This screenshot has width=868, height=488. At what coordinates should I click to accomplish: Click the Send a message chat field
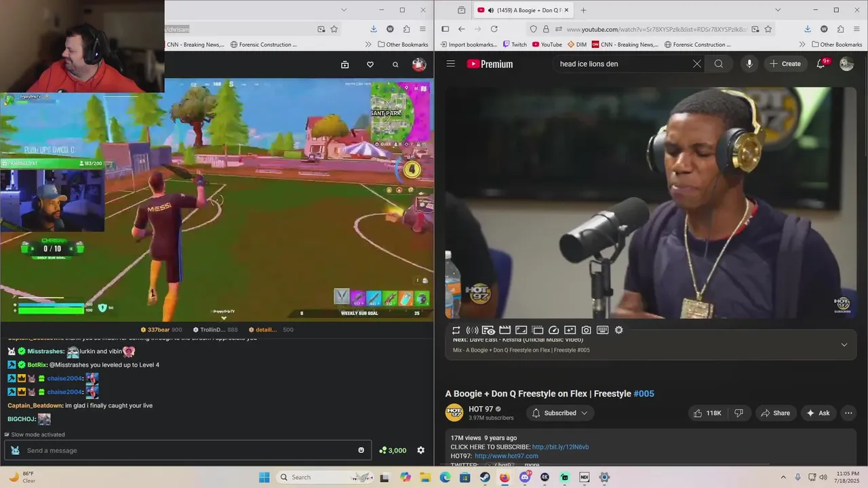(x=187, y=450)
